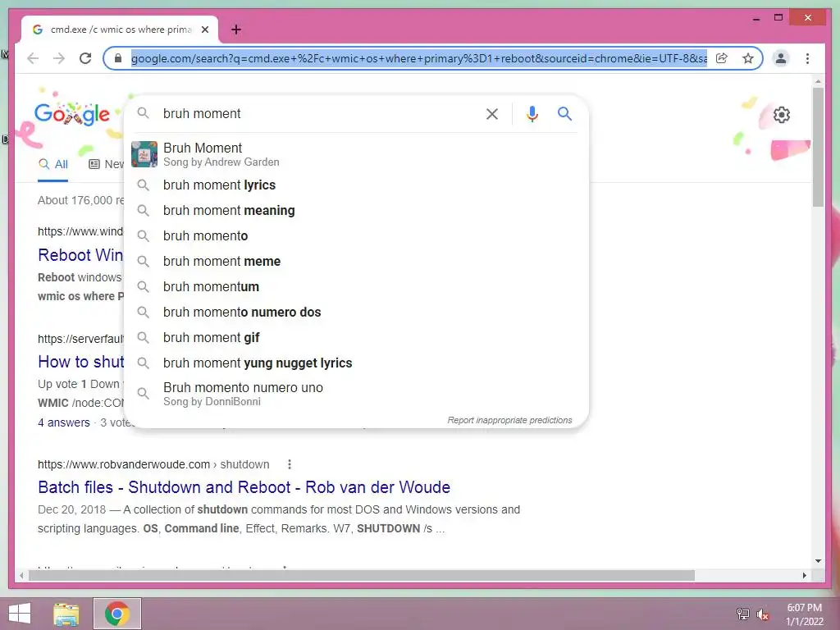Open the taskbar clock 6:07 PM
The image size is (840, 630).
tap(805, 614)
